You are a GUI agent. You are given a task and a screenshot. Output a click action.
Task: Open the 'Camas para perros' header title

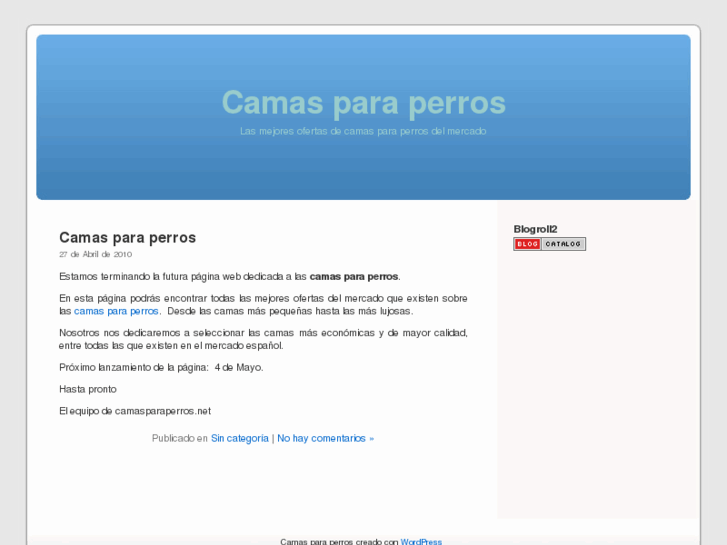[364, 103]
